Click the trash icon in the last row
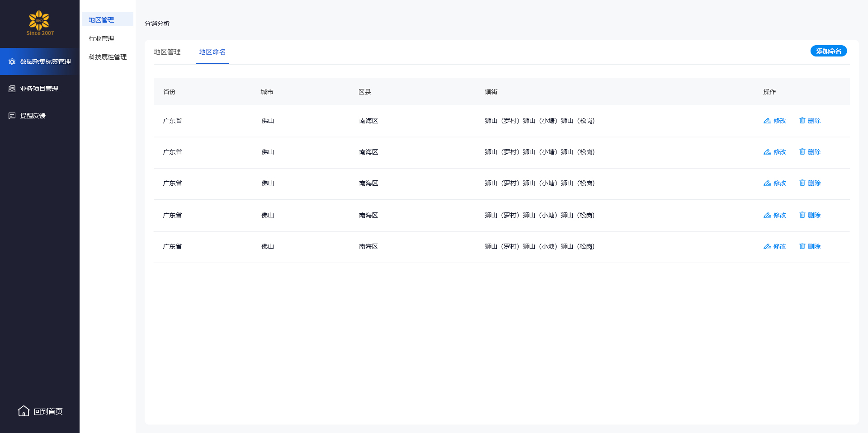The height and width of the screenshot is (433, 868). pos(802,246)
